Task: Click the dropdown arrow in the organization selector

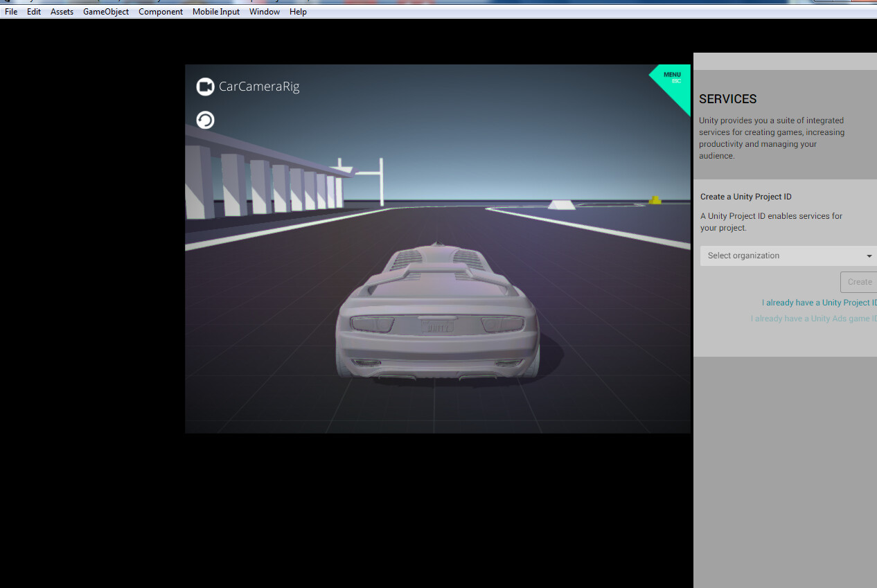Action: [869, 256]
